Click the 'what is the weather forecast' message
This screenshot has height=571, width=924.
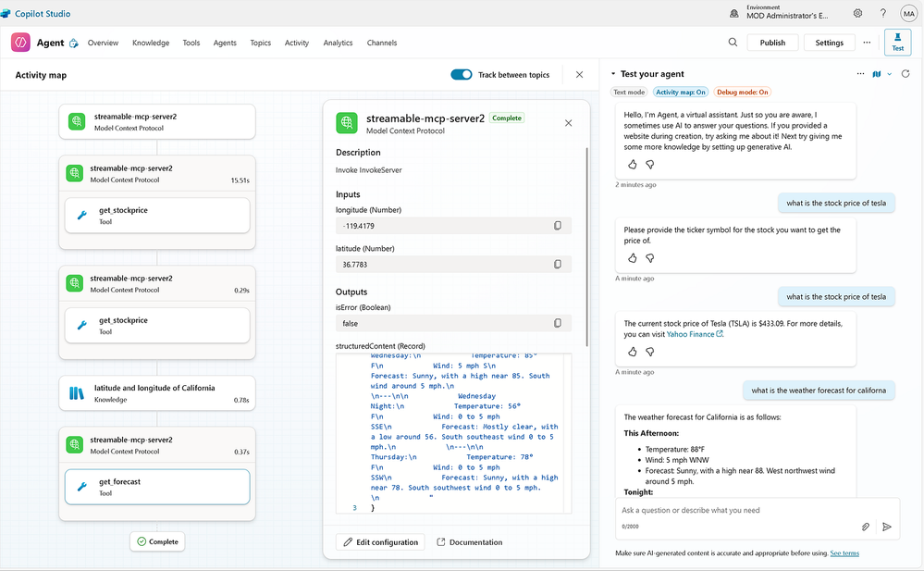click(819, 390)
